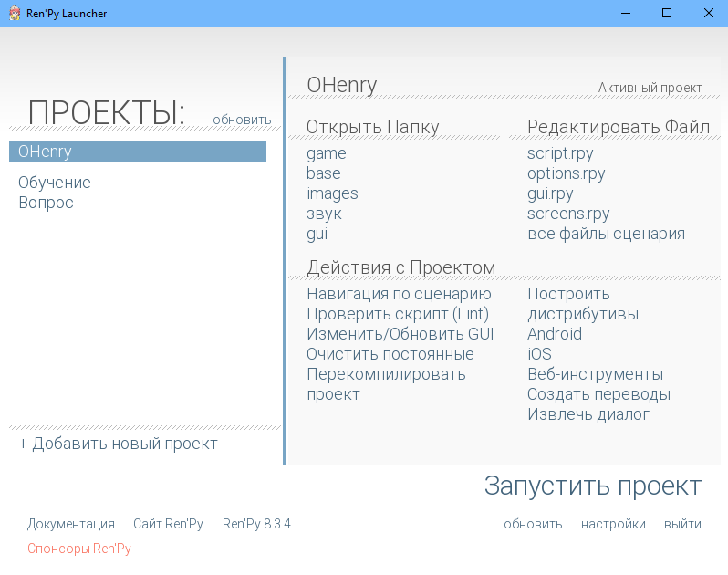The image size is (728, 575).
Task: Open the base folder
Action: click(x=324, y=173)
